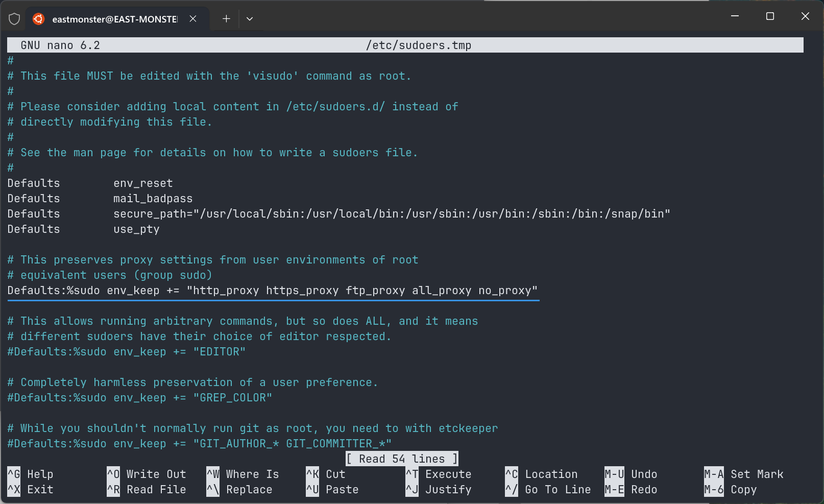Click the ^W Where Is shortcut
Screen dimensions: 824x504
pos(243,474)
